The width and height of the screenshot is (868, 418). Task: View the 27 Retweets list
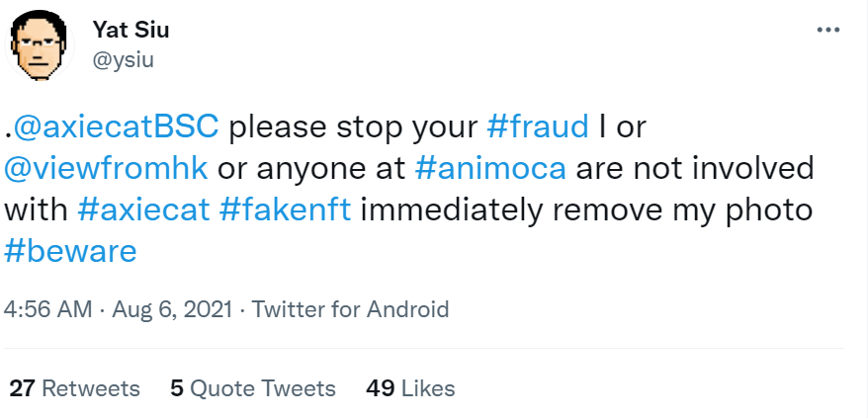74,388
